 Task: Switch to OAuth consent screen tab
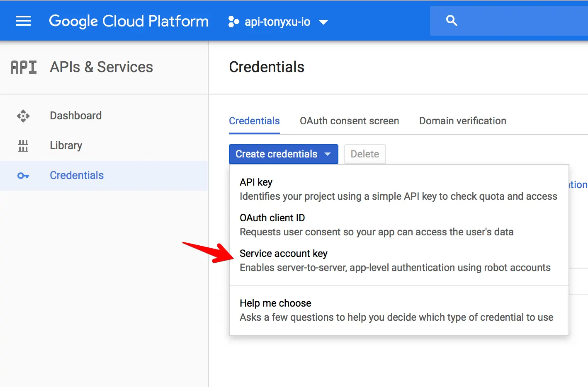(349, 121)
